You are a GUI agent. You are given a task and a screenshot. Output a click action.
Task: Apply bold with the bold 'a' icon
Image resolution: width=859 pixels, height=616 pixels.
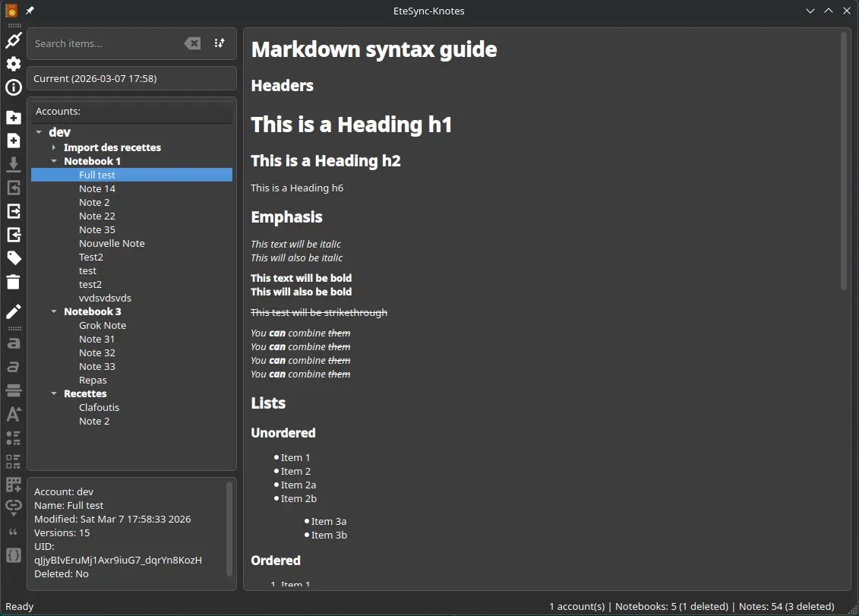coord(14,343)
